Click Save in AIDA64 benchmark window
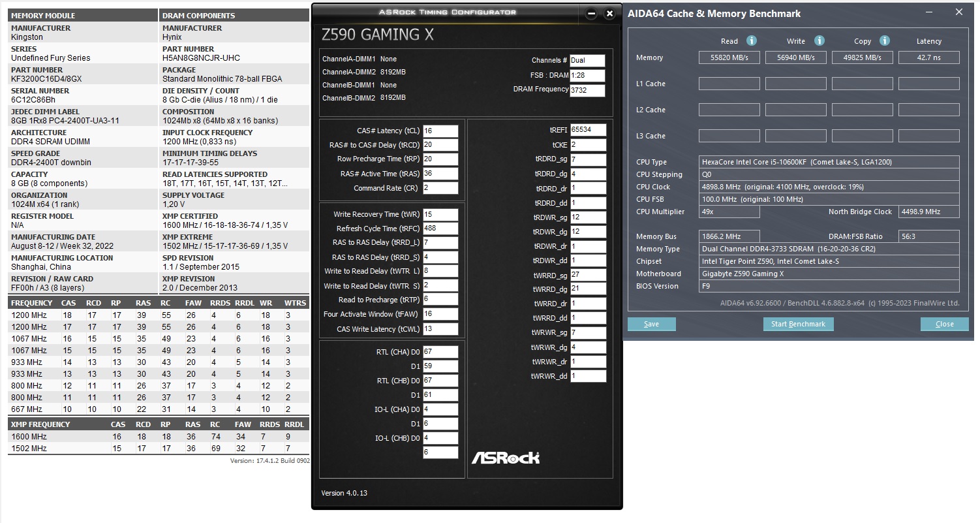Screen dimensions: 980x523 [x=652, y=324]
